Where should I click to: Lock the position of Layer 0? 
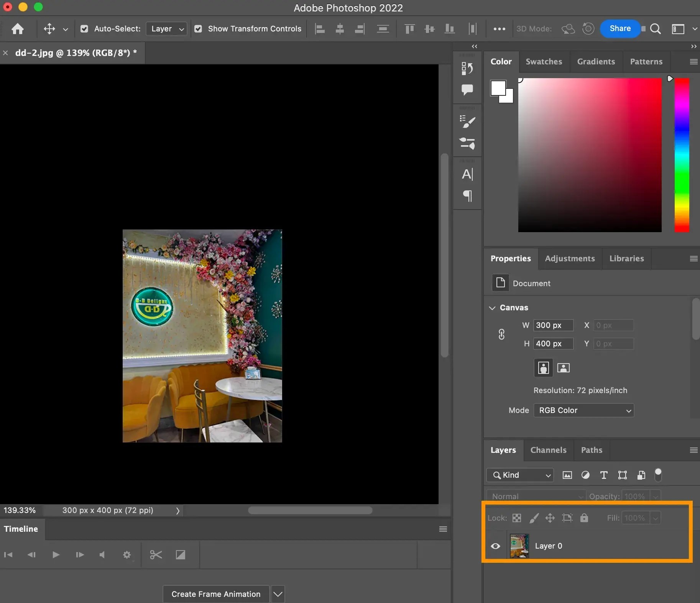pos(550,518)
